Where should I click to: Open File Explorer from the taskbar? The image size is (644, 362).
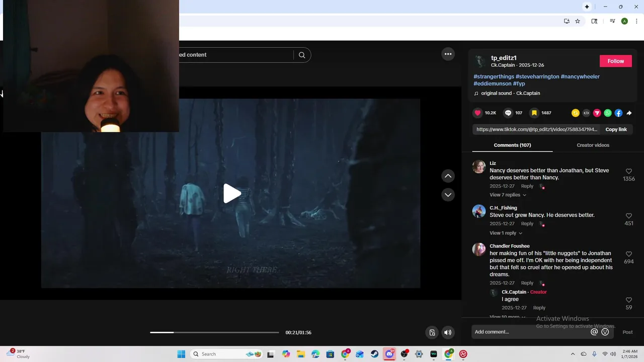301,354
